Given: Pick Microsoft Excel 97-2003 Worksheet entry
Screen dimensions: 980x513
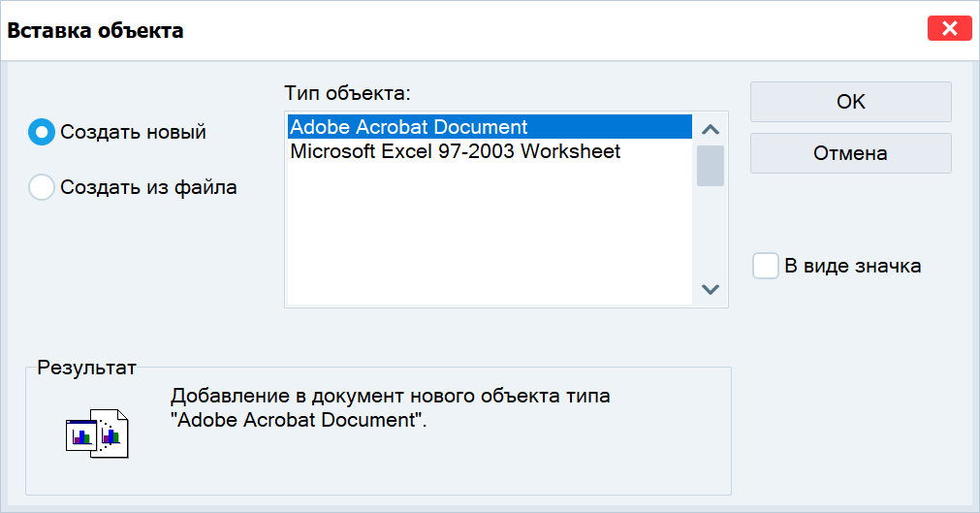Looking at the screenshot, I should pos(456,152).
